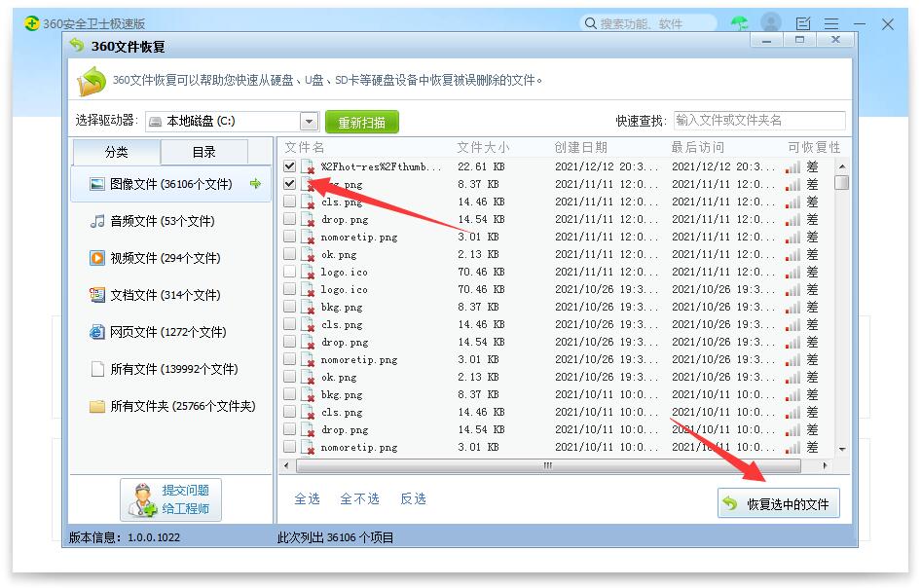Switch to the 分类 tab
The width and height of the screenshot is (921, 588).
(116, 152)
